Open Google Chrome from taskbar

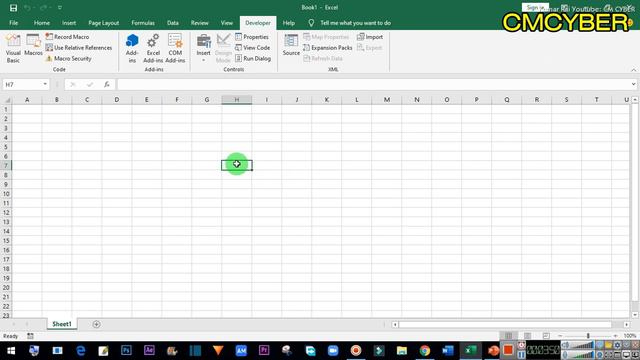tap(424, 351)
